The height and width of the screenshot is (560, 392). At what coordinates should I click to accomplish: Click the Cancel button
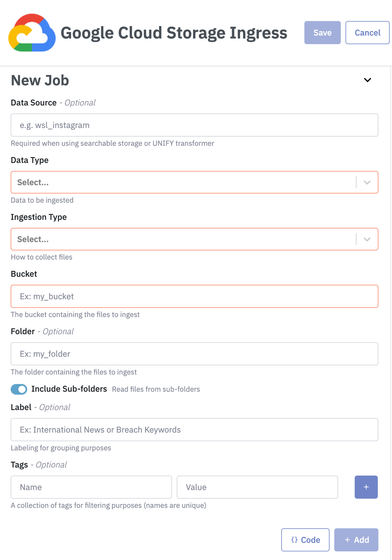coord(367,33)
